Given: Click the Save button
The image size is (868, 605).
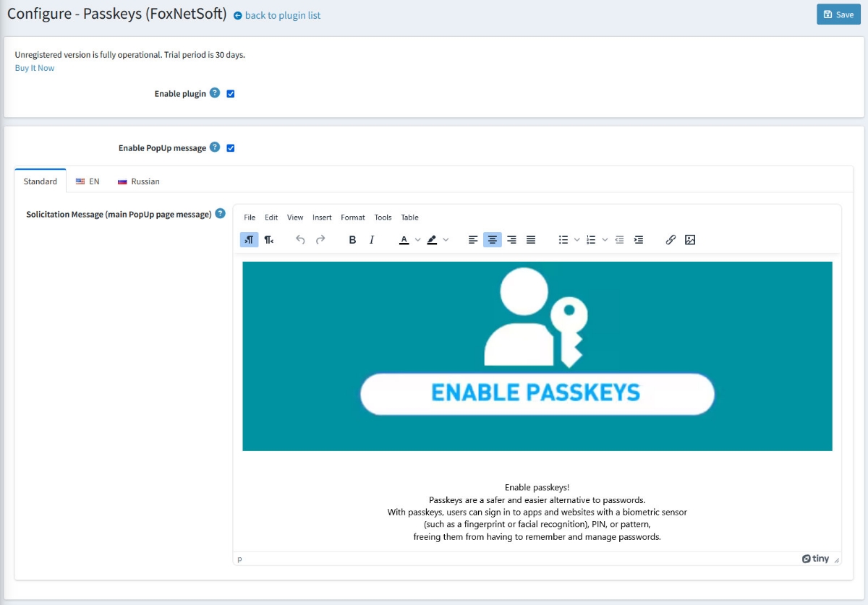Looking at the screenshot, I should 838,14.
